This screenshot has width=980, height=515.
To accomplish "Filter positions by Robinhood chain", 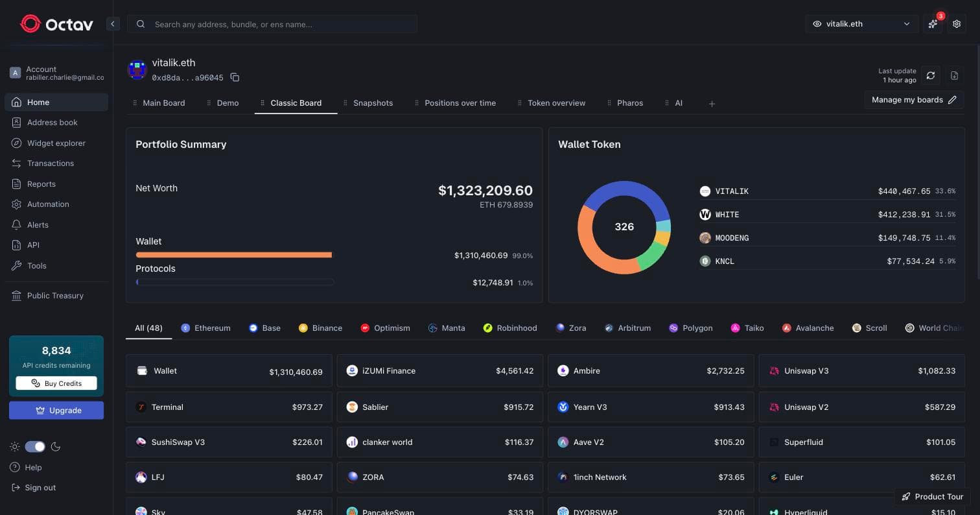I will coord(510,328).
